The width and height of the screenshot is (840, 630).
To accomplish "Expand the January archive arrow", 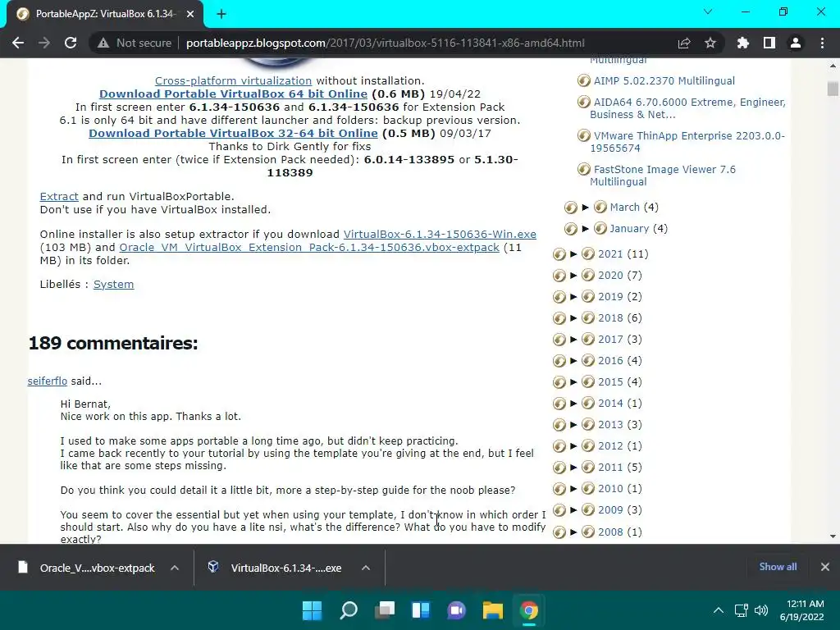I will (x=586, y=229).
